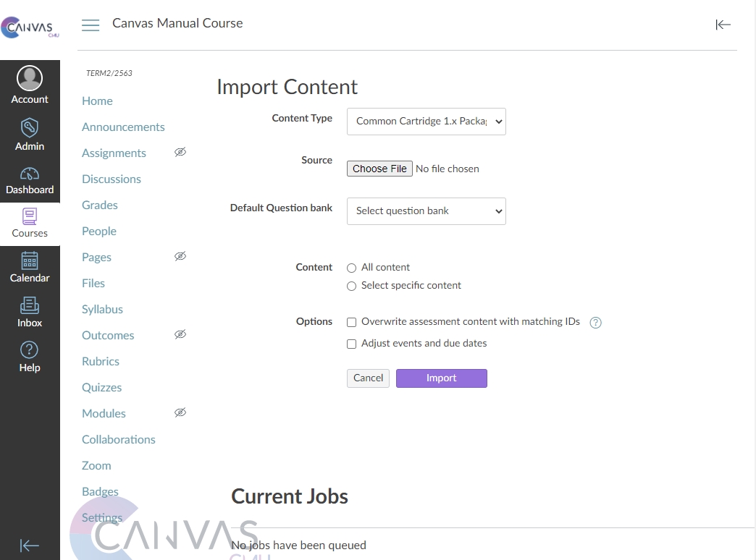This screenshot has height=560, width=756.
Task: Expand the Default Question bank dropdown
Action: pyautogui.click(x=426, y=211)
